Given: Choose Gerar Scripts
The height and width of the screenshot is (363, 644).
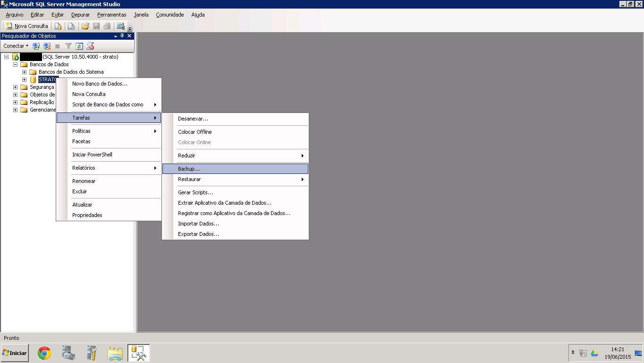Looking at the screenshot, I should point(235,192).
